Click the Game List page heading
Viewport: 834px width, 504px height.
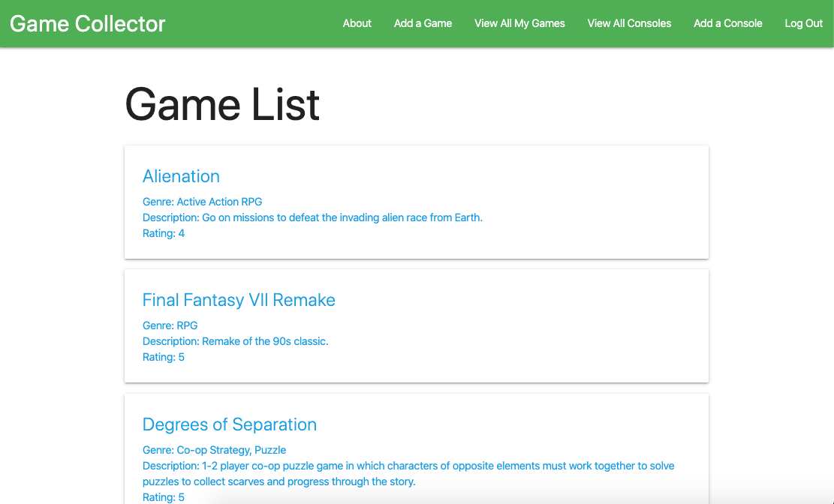[222, 105]
